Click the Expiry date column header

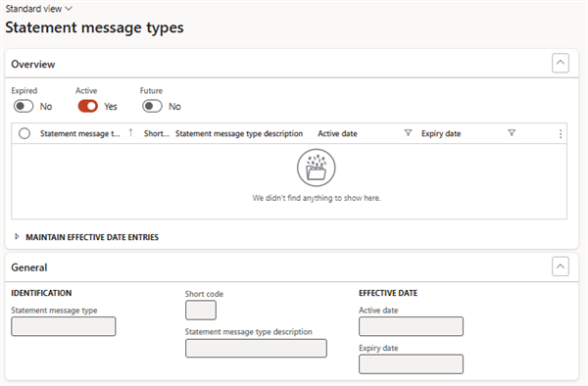click(441, 133)
